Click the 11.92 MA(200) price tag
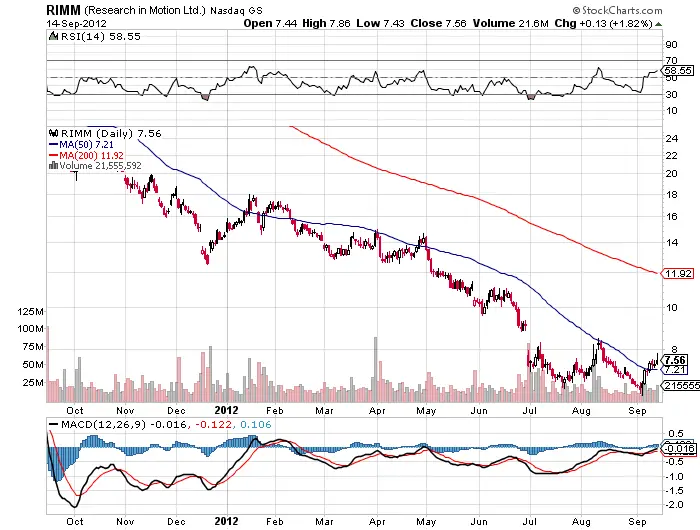Screen dimensions: 700x530 click(x=677, y=274)
